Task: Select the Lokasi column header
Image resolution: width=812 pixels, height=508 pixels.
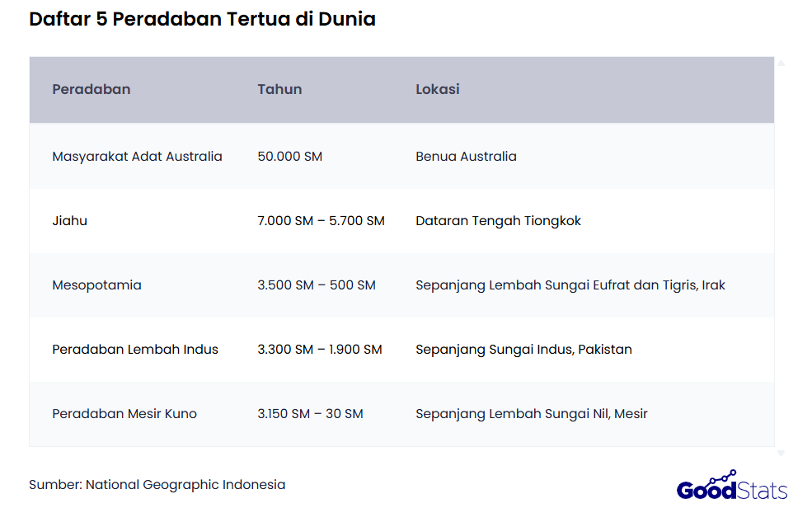Action: pyautogui.click(x=438, y=89)
